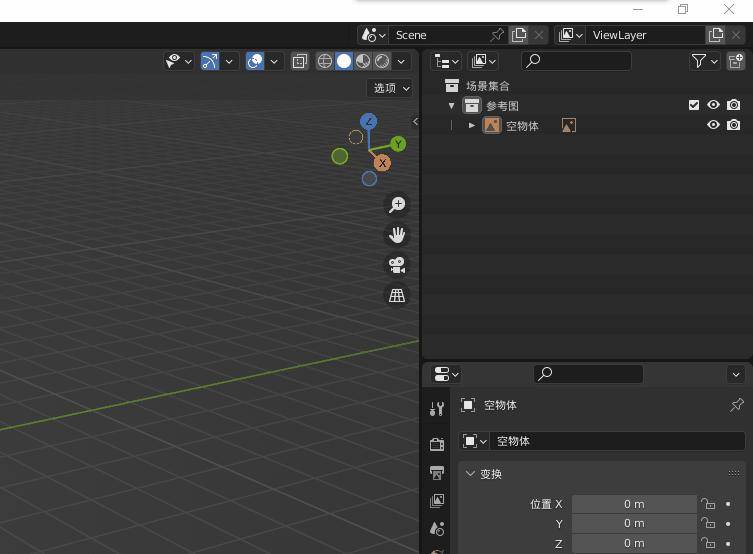753x554 pixels.
Task: Click the Scene name field
Action: point(439,35)
